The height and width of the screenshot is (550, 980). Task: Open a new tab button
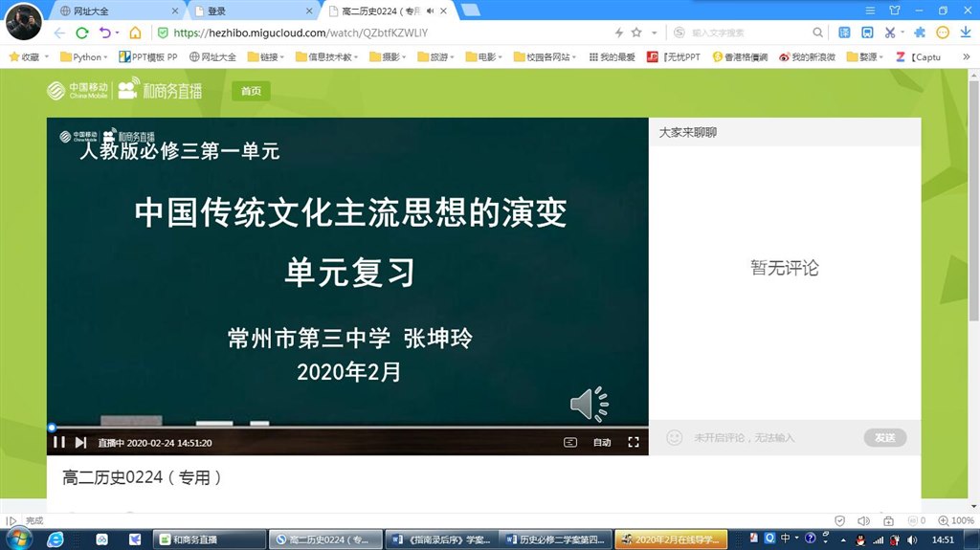pyautogui.click(x=471, y=10)
